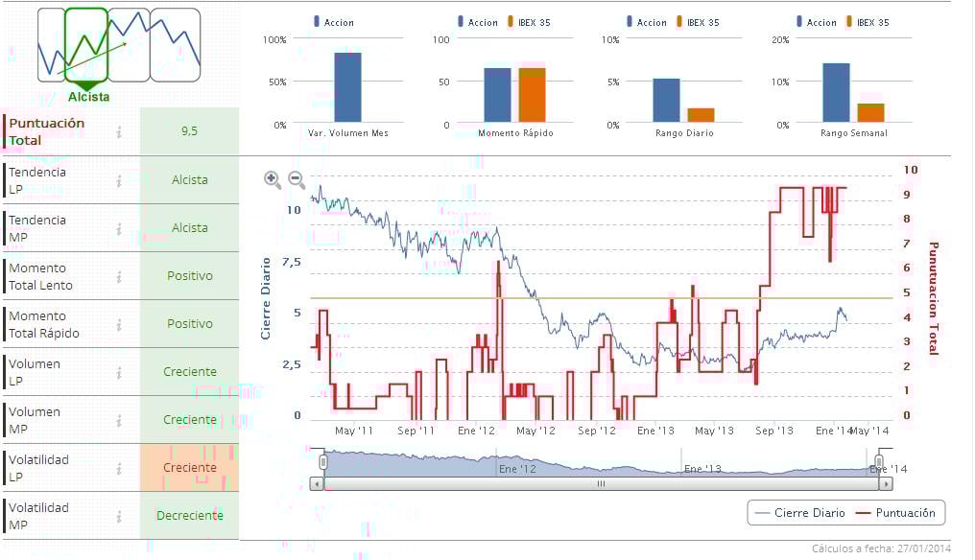
Task: Click Decreciente value for Volatilidad MP
Action: [190, 515]
